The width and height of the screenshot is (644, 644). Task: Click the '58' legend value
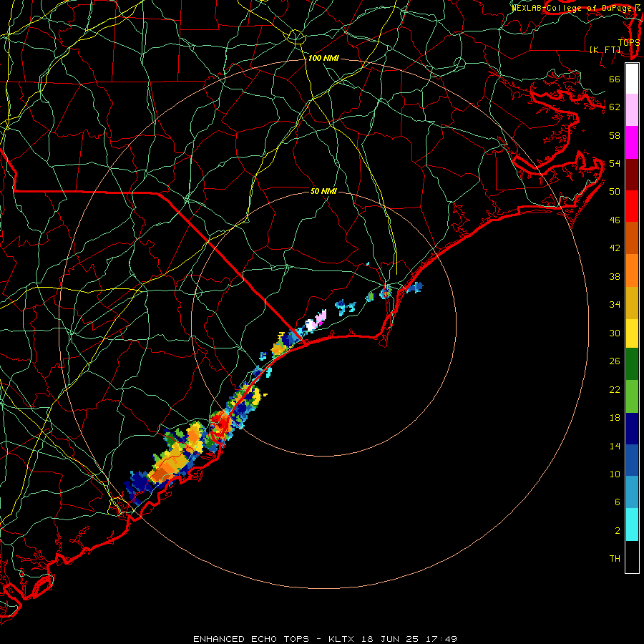pyautogui.click(x=615, y=135)
